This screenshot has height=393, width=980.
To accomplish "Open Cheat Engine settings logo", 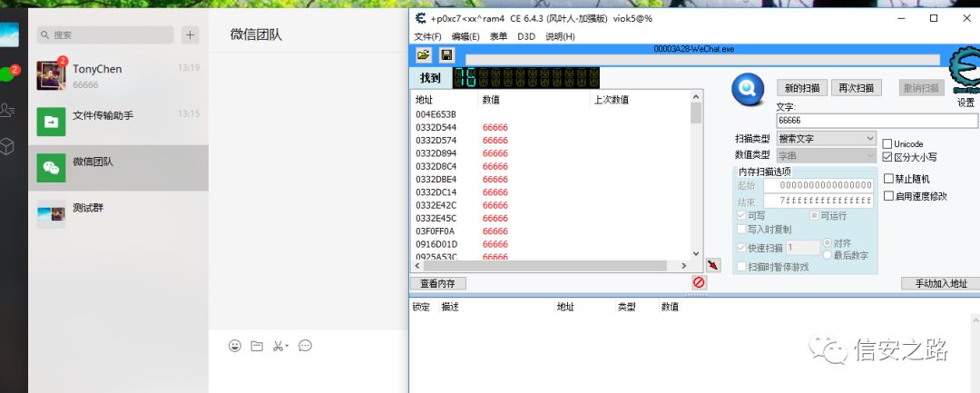I will click(964, 71).
